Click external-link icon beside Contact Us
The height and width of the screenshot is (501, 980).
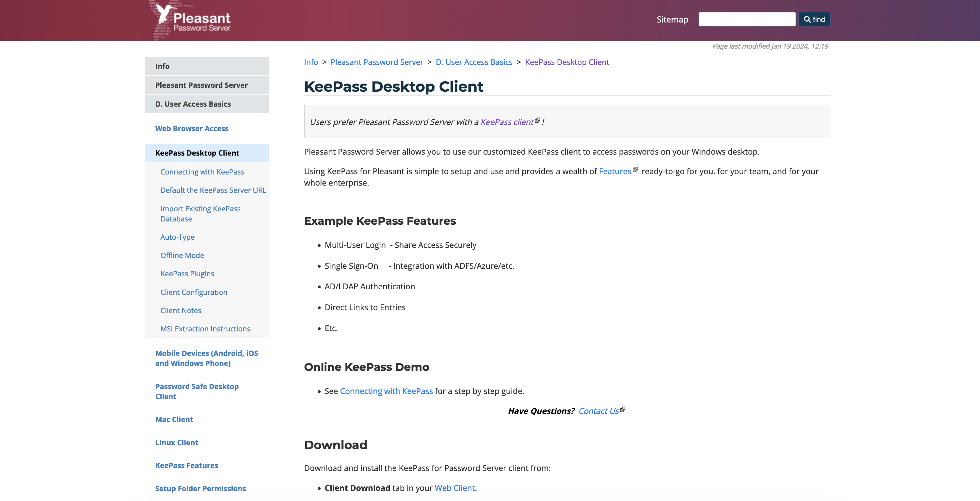tap(623, 409)
